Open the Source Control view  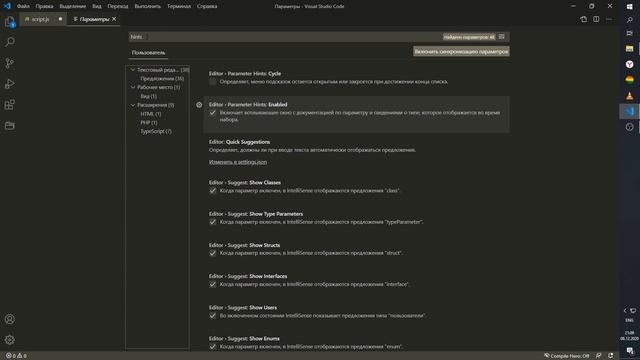(10, 63)
